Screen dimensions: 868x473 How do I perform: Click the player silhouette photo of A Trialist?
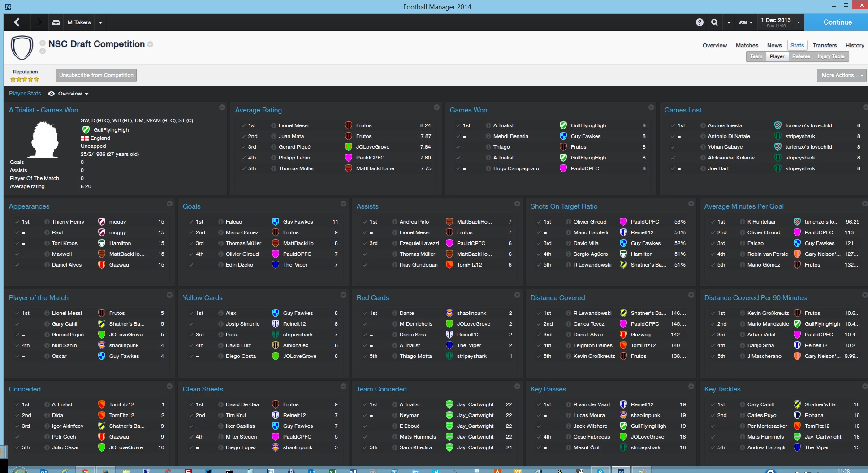pos(44,140)
